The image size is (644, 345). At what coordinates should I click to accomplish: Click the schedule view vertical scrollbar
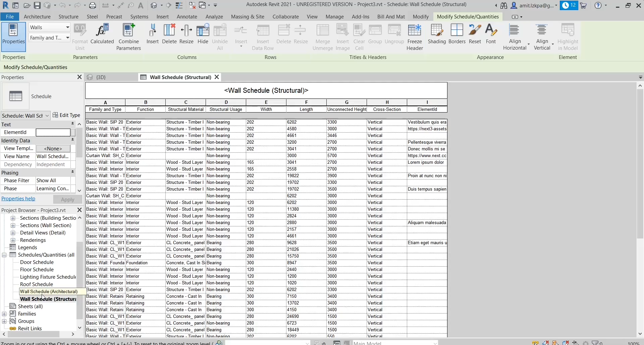[x=640, y=163]
